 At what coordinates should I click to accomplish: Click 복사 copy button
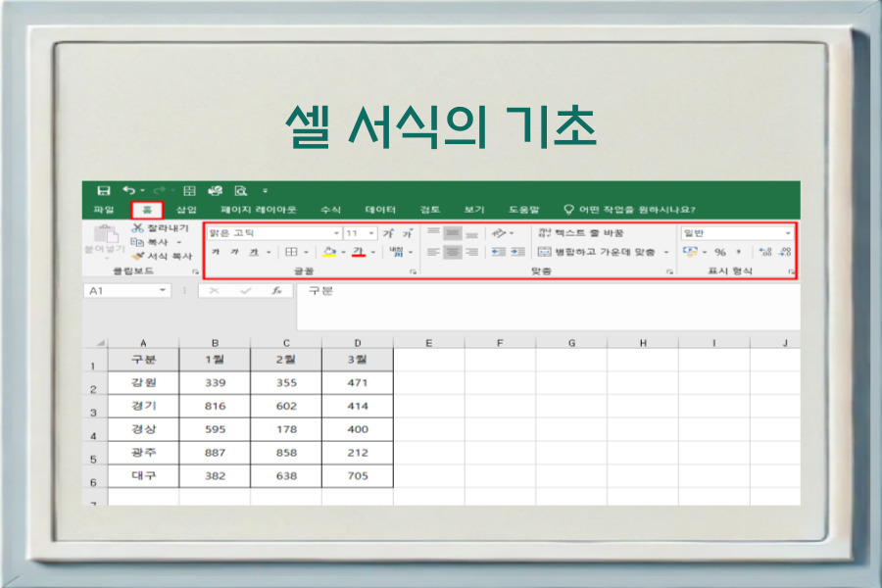click(x=149, y=242)
